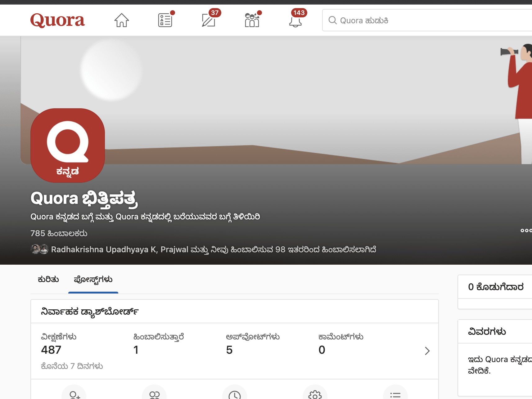Click the 487 views statistic
Viewport: 532px width, 399px height.
tap(51, 350)
